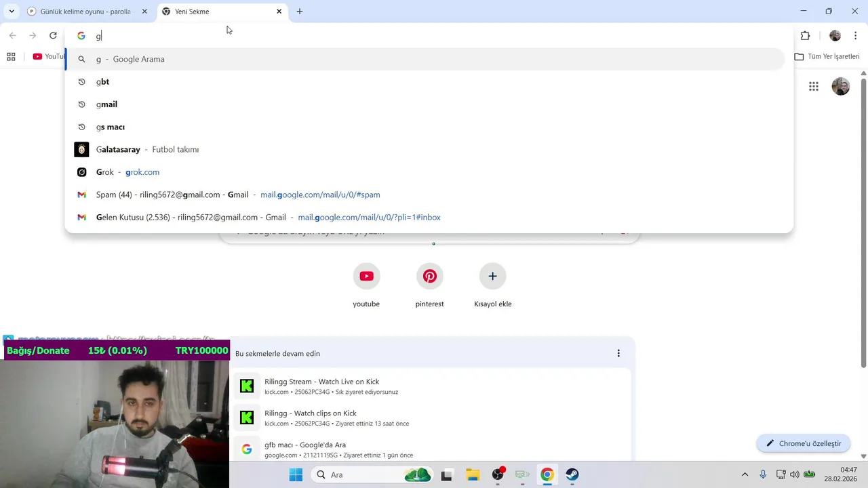Open three-dot menu of Bu sekmelerle devam edin
This screenshot has height=488, width=868.
point(618,353)
